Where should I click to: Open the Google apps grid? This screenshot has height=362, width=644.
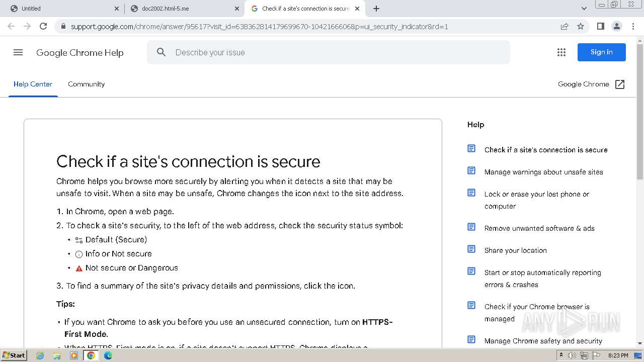click(561, 52)
